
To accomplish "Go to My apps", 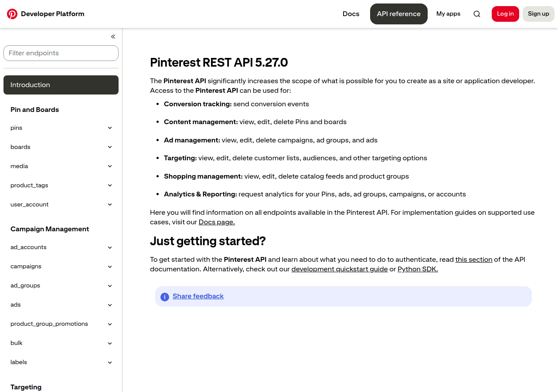I will (448, 14).
